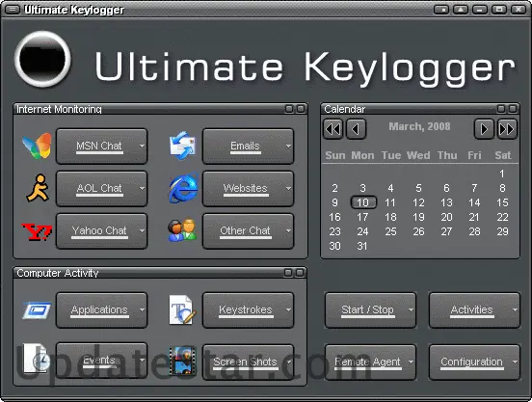The height and width of the screenshot is (402, 532).
Task: Expand the Websites dropdown arrow
Action: pos(288,189)
